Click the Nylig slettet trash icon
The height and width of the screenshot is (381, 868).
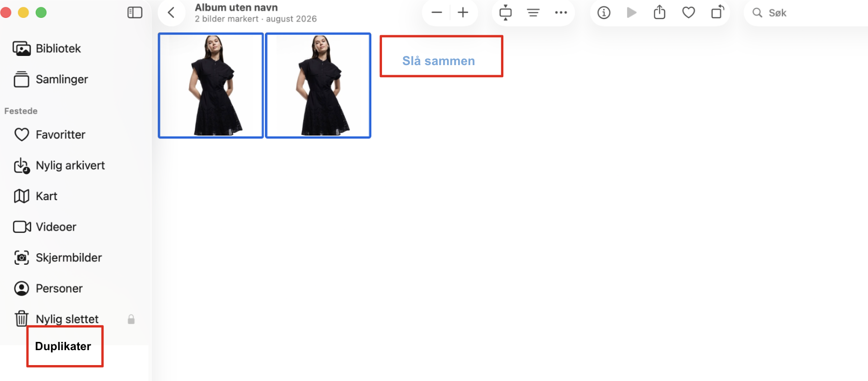click(x=22, y=319)
